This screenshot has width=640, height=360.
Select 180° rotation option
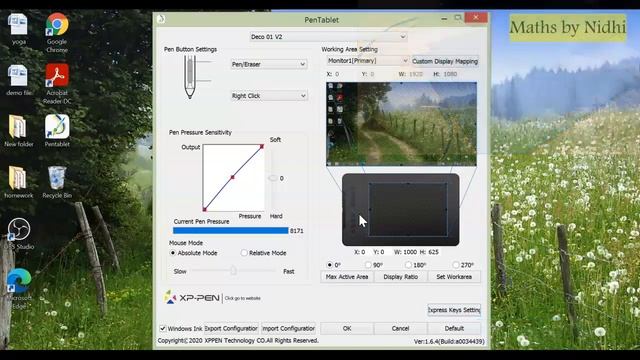tap(408, 265)
